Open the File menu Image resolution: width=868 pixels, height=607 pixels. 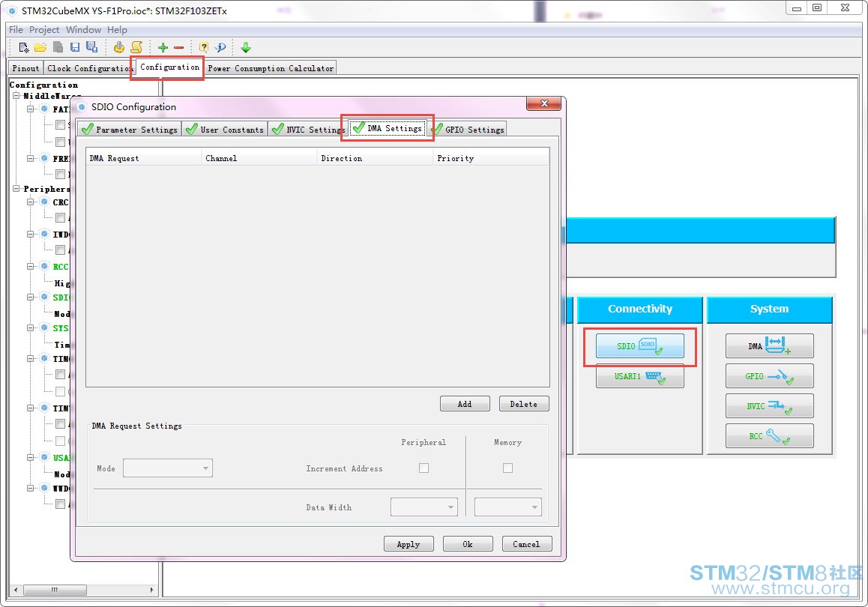(16, 29)
